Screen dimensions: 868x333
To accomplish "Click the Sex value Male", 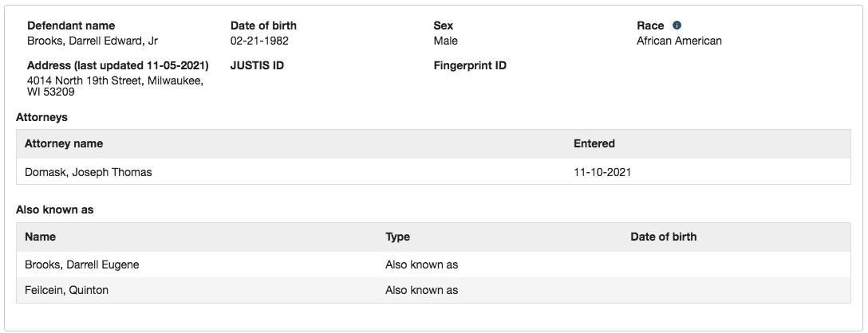I will point(446,41).
